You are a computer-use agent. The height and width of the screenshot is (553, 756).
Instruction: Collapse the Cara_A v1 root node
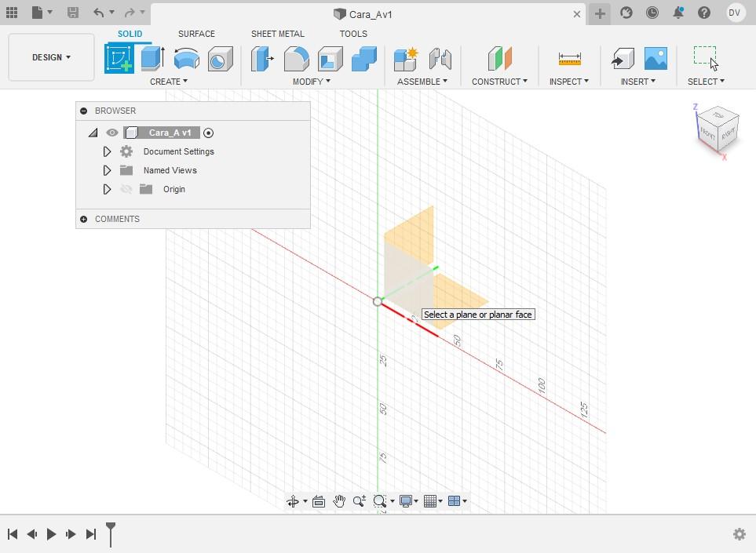coord(93,133)
